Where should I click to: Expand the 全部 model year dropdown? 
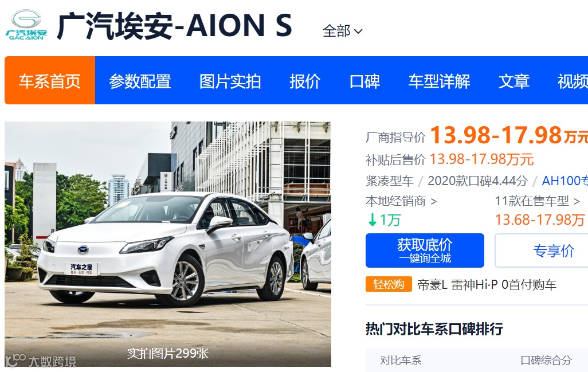tap(342, 31)
